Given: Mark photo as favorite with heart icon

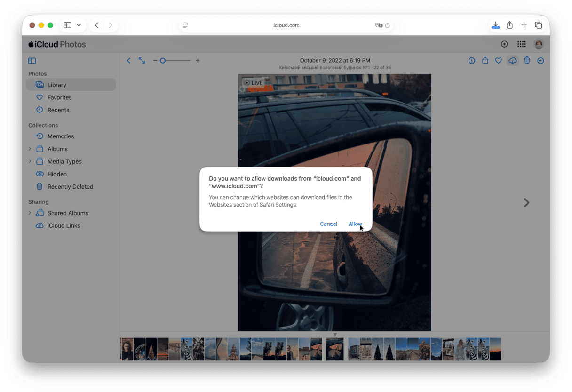Looking at the screenshot, I should (499, 61).
